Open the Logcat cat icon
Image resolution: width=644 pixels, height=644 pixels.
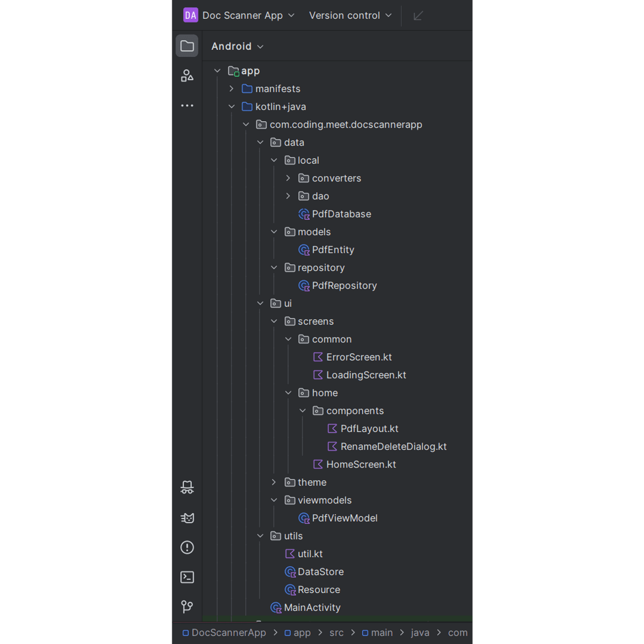click(187, 518)
